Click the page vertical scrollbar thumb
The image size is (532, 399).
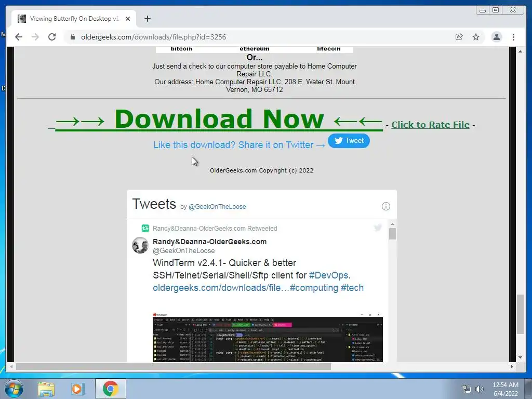(x=520, y=314)
